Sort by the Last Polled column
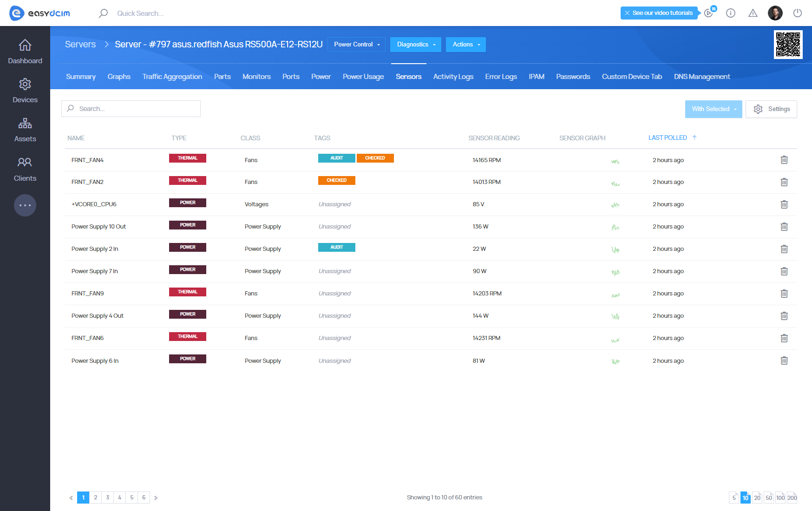 [672, 138]
